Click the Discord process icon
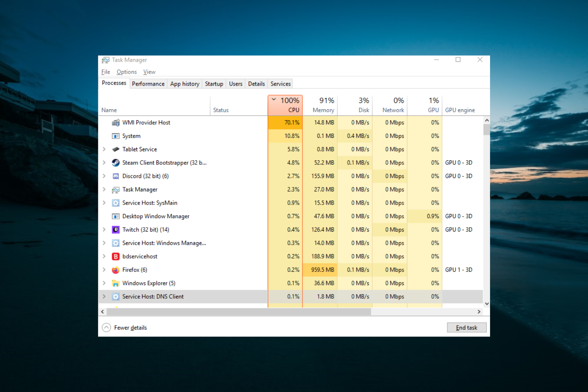The image size is (588, 392). [116, 176]
